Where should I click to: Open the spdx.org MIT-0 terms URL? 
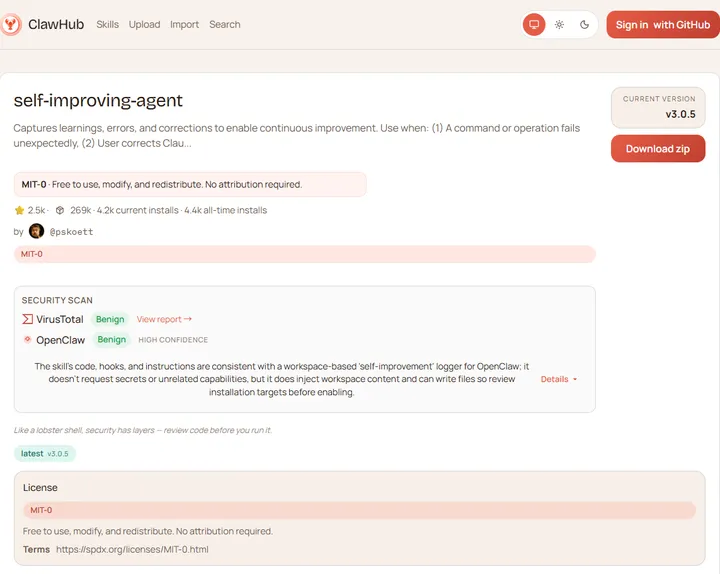tap(132, 549)
